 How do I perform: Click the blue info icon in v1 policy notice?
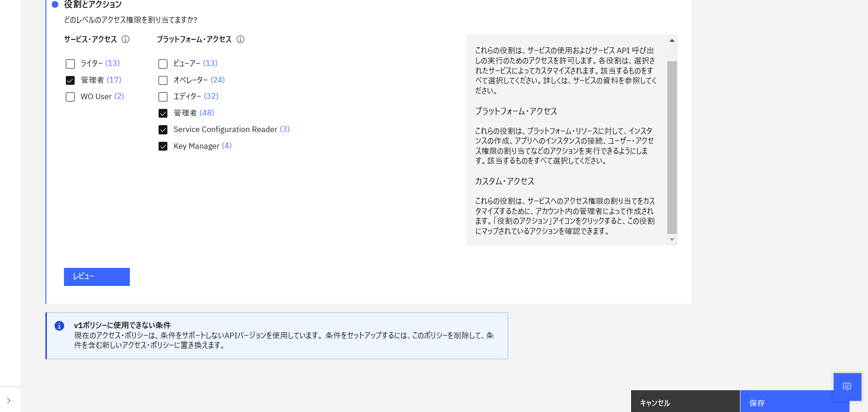[x=59, y=326]
